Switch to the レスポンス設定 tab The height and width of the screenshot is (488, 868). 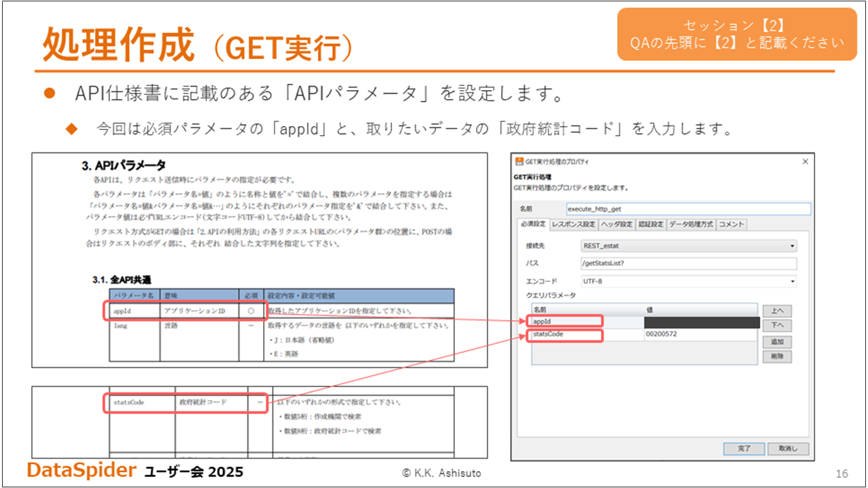tap(574, 224)
